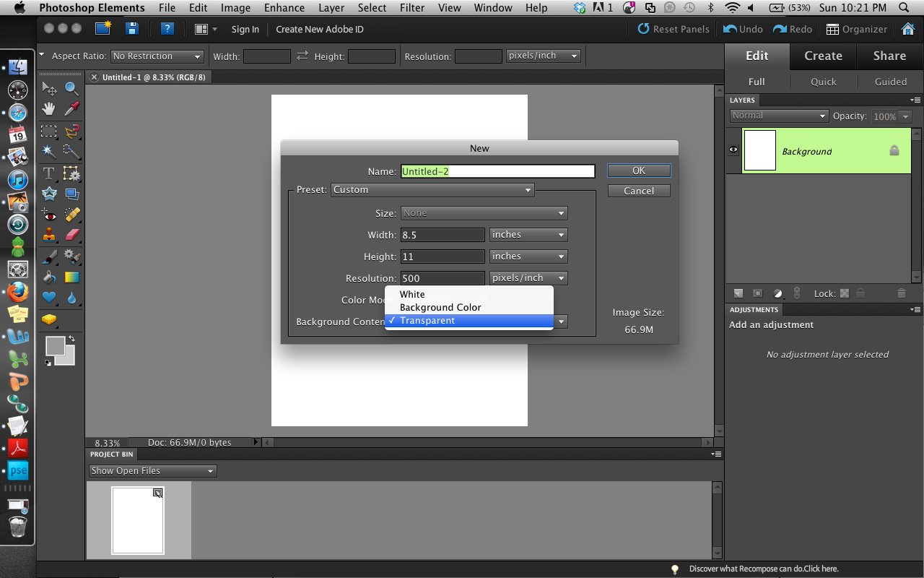Select the Zoom tool
The width and height of the screenshot is (924, 578).
[71, 89]
